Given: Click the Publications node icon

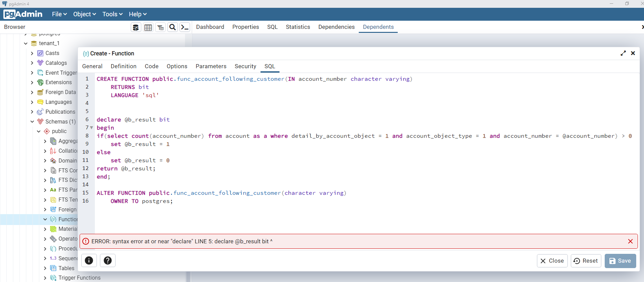Looking at the screenshot, I should pyautogui.click(x=40, y=112).
